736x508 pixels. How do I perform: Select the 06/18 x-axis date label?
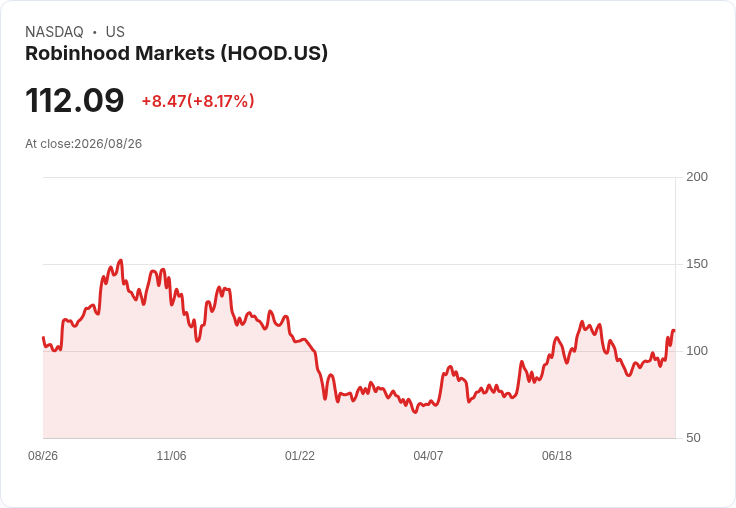(557, 456)
